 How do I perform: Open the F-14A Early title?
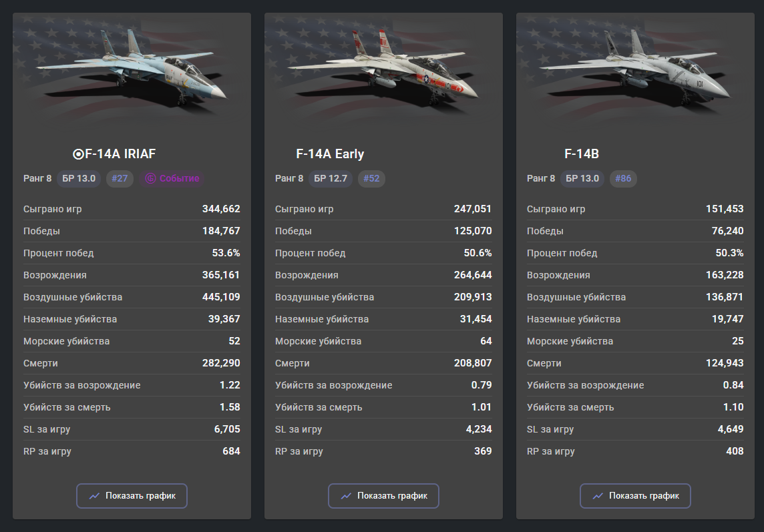[330, 154]
